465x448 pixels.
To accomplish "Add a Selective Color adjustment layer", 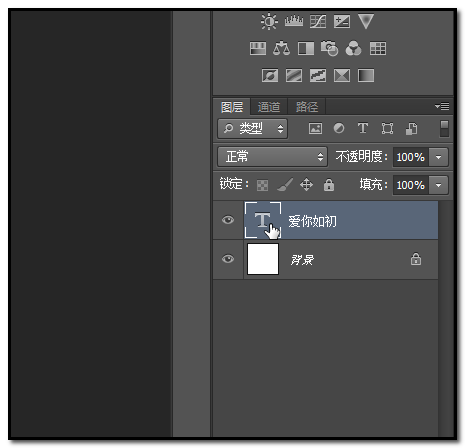I will (342, 75).
